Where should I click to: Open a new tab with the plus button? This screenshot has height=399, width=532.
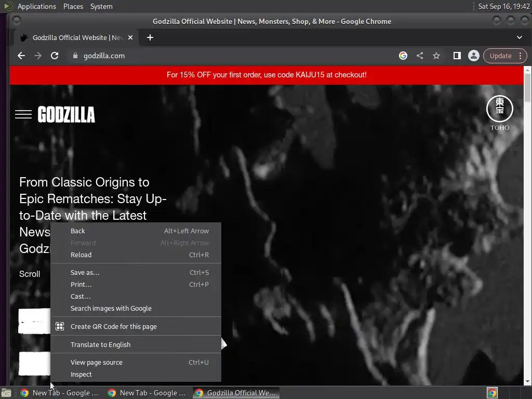(x=150, y=37)
